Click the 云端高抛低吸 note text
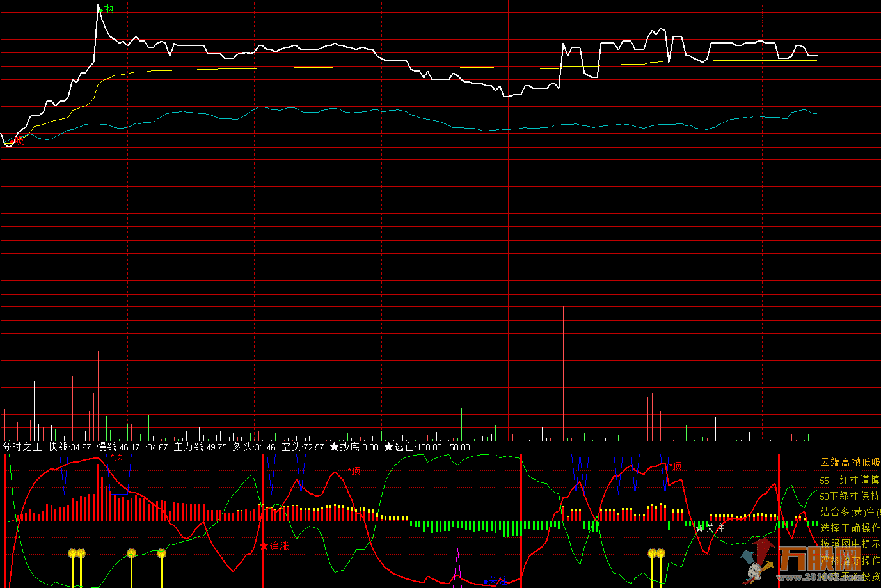 click(850, 462)
